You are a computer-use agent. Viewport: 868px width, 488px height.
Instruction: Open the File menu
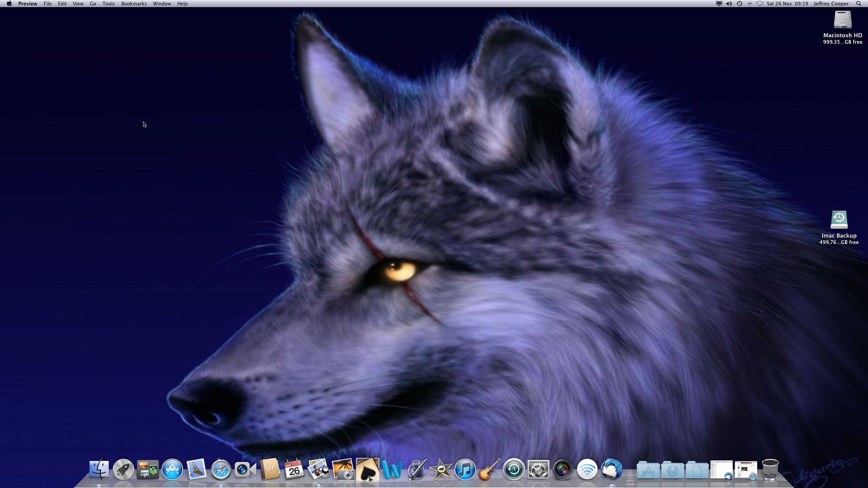click(47, 4)
